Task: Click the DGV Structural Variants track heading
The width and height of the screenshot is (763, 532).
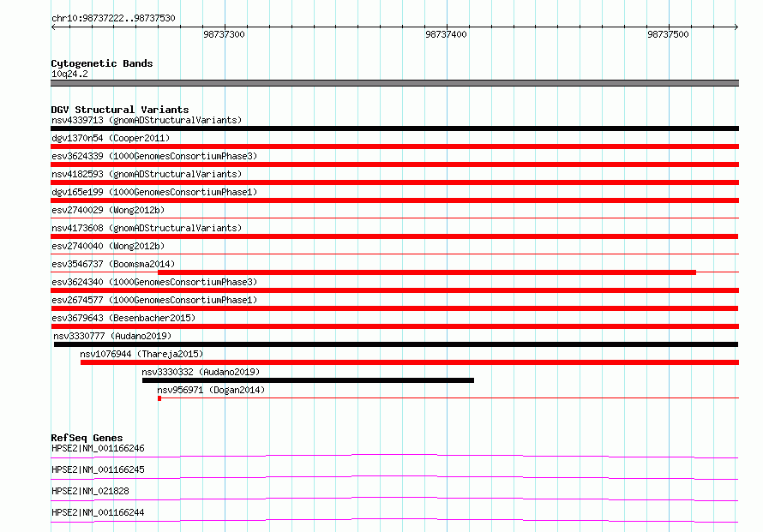Action: pos(120,110)
